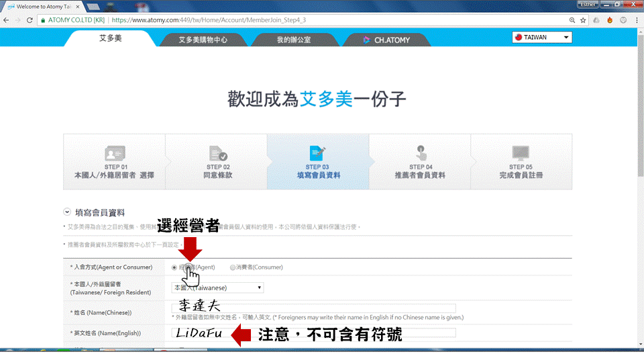Open the Chrome three-dot menu
The width and height of the screenshot is (644, 354).
click(x=637, y=20)
